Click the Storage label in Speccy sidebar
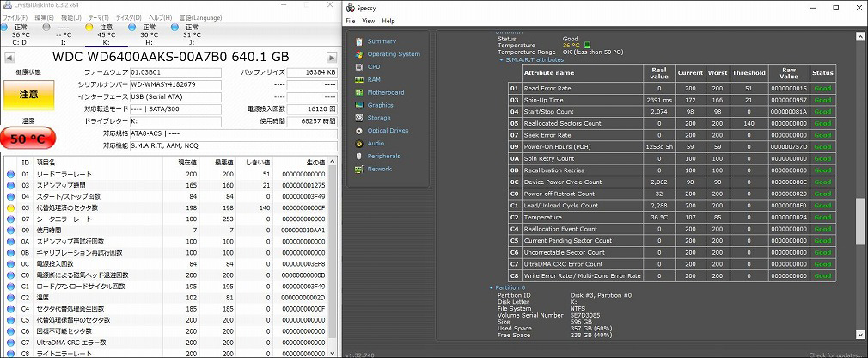The image size is (868, 358). point(379,118)
